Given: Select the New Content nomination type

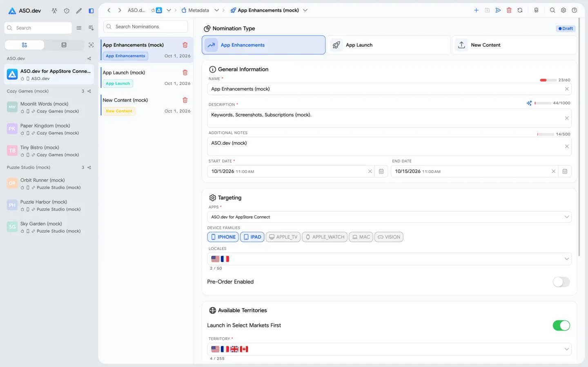Looking at the screenshot, I should pos(514,45).
